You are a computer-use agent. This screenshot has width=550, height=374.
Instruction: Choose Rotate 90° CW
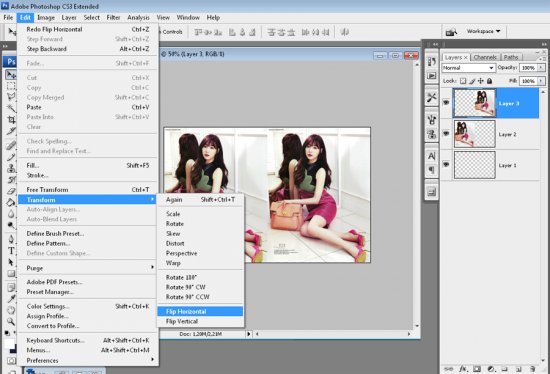[x=200, y=287]
